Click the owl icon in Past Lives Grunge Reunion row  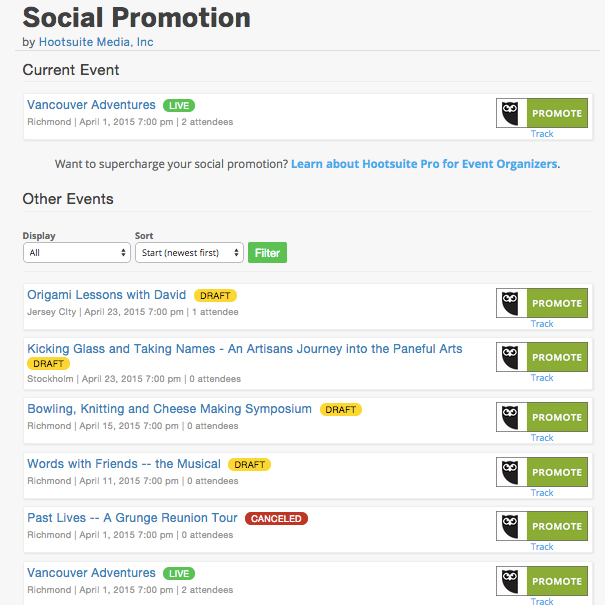[x=512, y=526]
